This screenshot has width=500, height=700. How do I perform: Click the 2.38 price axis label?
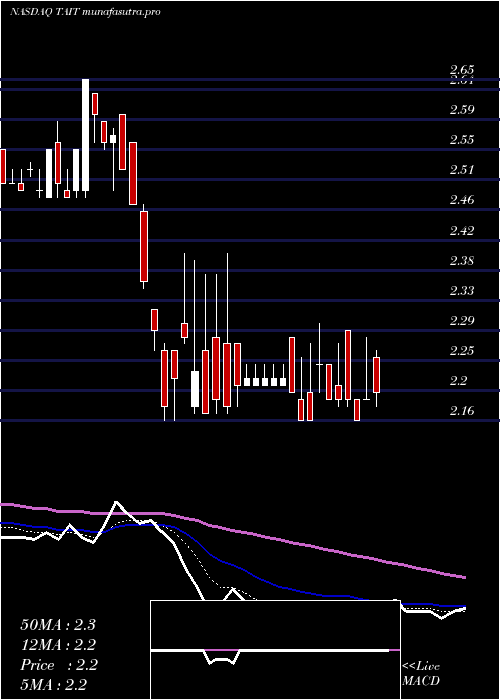click(462, 260)
